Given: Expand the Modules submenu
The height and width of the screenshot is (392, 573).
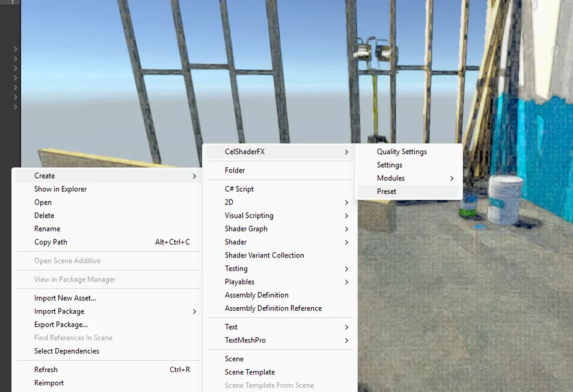Looking at the screenshot, I should pos(408,179).
